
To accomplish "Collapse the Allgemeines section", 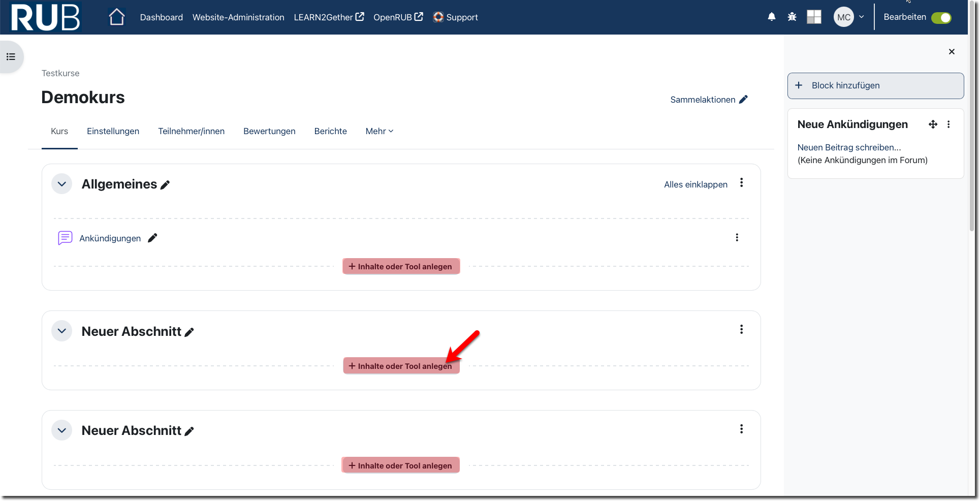I will pos(62,184).
